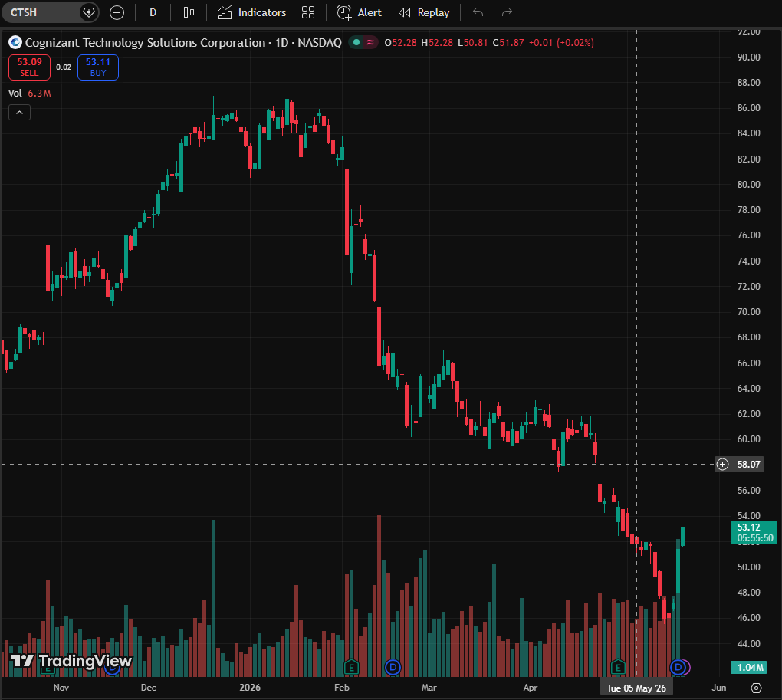The width and height of the screenshot is (782, 700).
Task: Click the plus button next to 58.07
Action: [722, 464]
